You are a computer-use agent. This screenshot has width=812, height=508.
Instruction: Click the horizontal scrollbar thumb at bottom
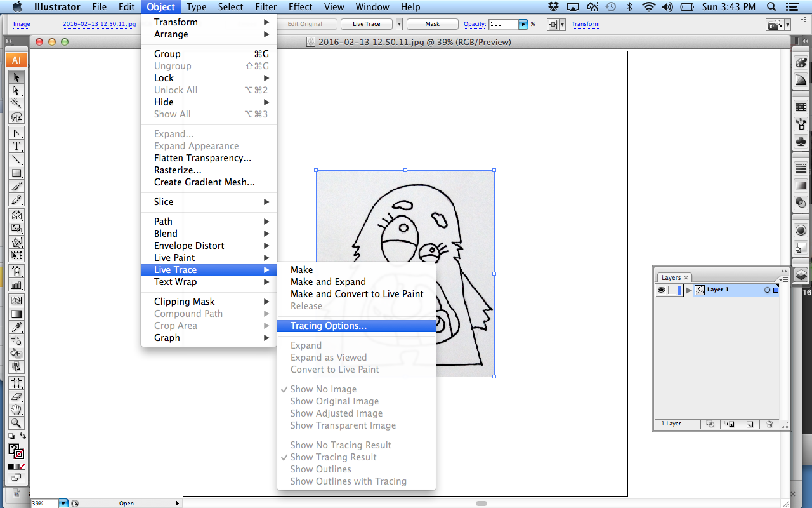[x=481, y=504]
